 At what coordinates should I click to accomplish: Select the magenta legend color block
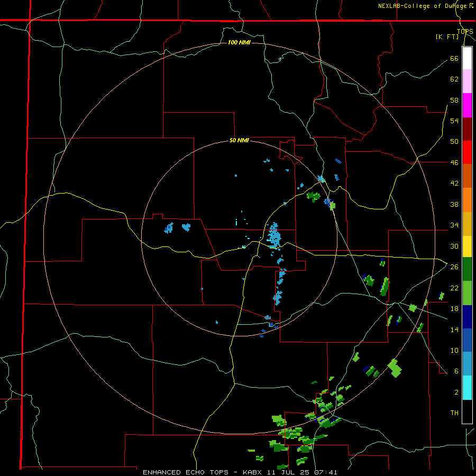[467, 105]
